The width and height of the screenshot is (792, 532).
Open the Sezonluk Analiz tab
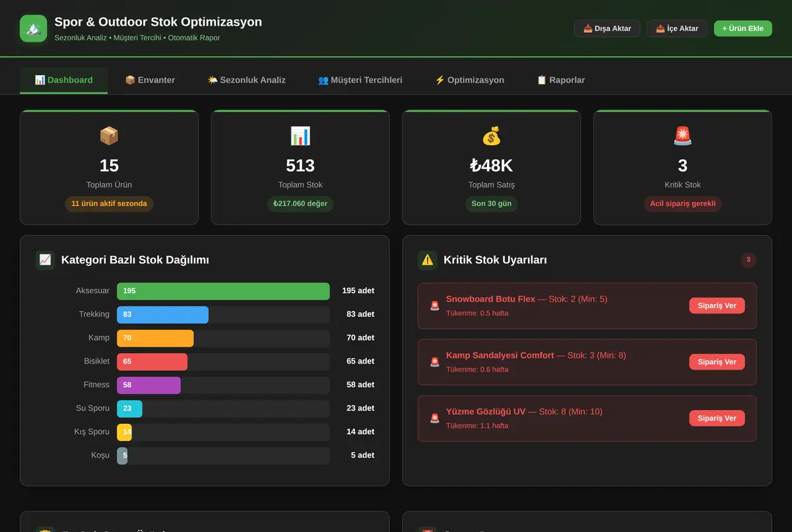click(x=246, y=80)
